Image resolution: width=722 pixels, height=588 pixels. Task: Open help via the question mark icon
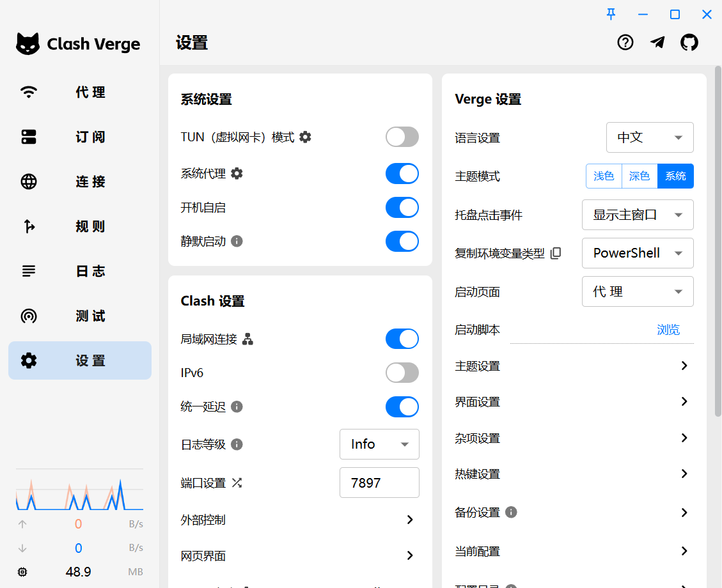click(625, 42)
